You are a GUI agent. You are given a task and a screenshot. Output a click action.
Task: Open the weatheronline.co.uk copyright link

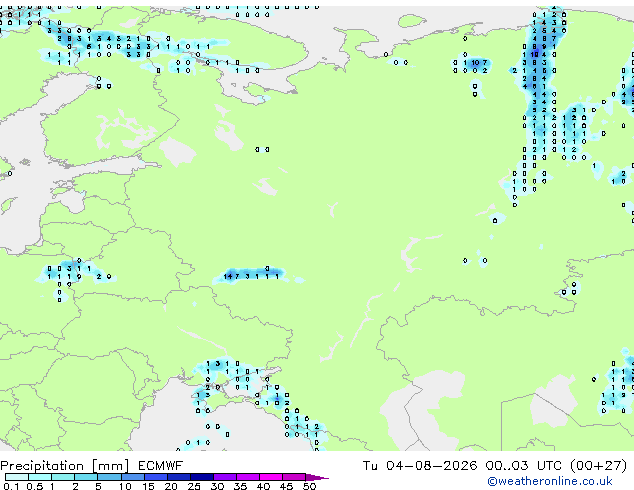(x=550, y=481)
